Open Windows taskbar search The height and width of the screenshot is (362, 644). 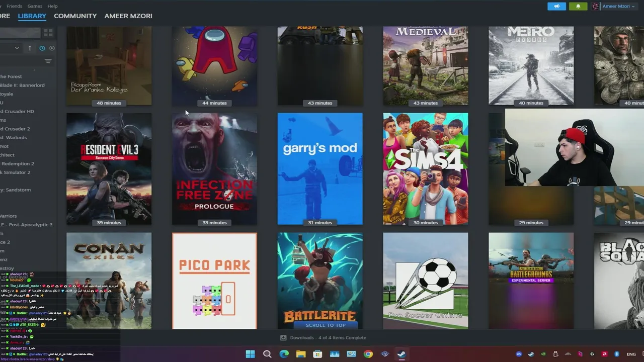[x=267, y=354]
